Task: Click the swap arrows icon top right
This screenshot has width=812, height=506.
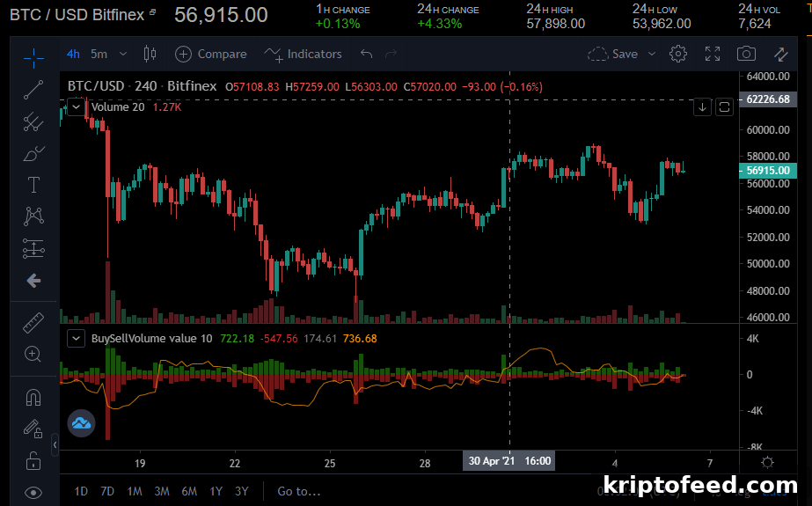Action: pyautogui.click(x=780, y=54)
